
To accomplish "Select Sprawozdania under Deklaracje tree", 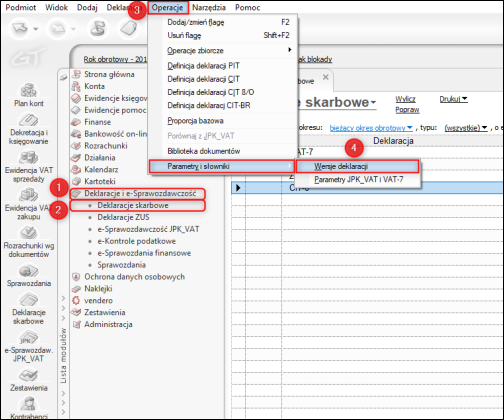I will pyautogui.click(x=121, y=265).
